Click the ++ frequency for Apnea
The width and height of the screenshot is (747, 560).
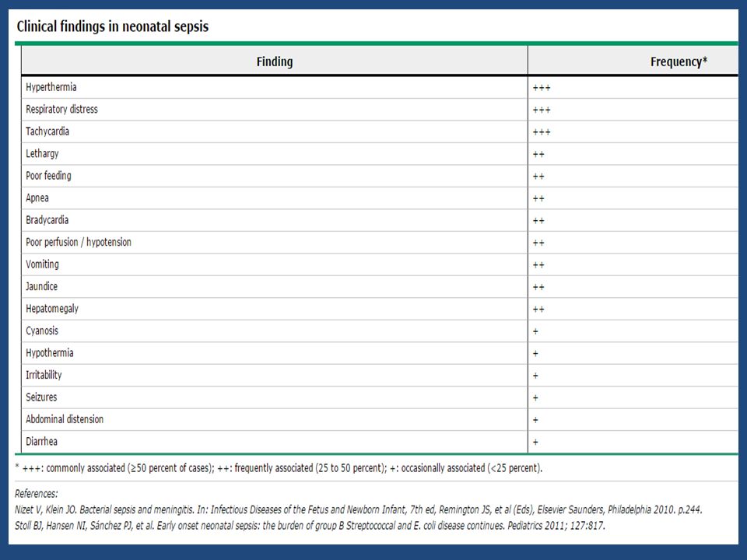point(538,198)
